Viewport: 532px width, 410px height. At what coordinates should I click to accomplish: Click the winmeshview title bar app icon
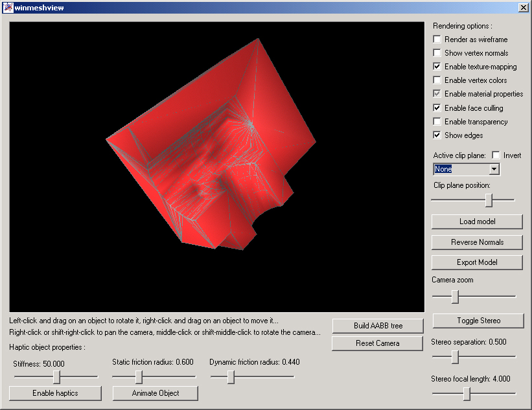[8, 7]
